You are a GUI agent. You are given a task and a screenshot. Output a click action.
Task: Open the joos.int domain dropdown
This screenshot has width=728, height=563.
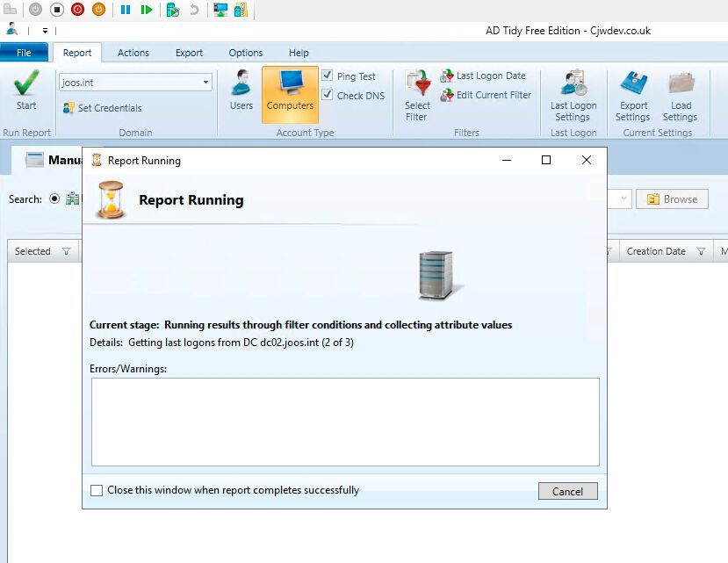(x=206, y=81)
